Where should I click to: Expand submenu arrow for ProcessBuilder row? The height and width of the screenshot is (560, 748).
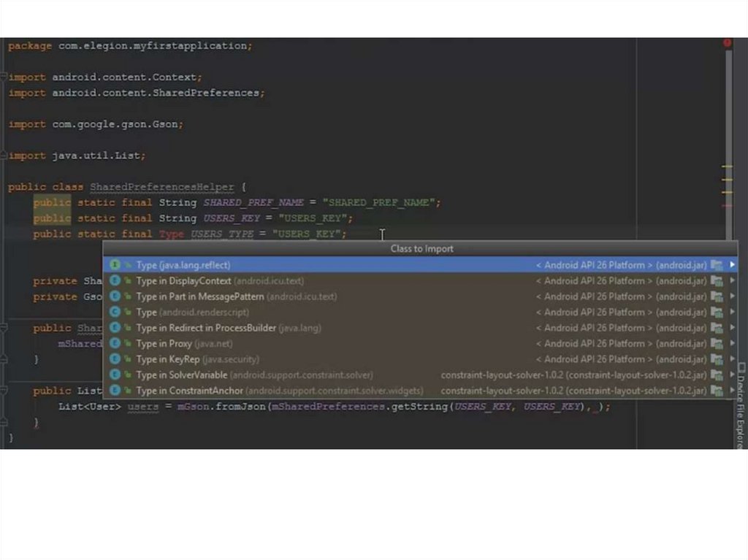click(x=732, y=328)
